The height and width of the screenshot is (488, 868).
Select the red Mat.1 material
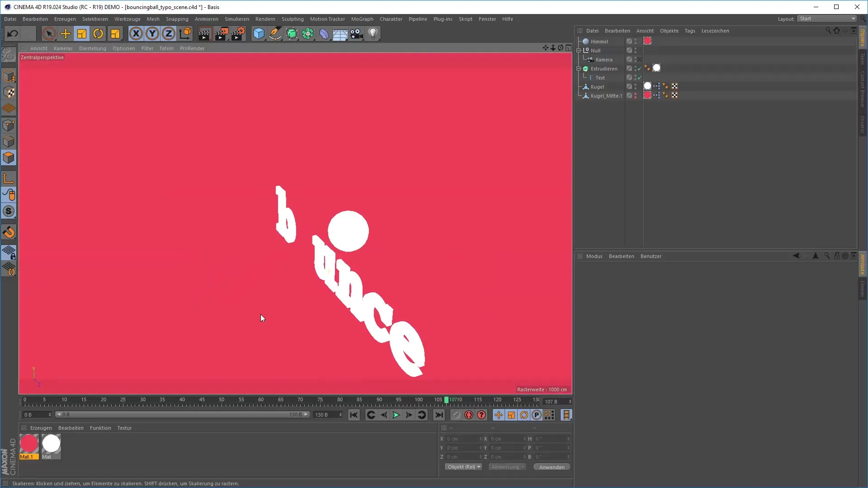click(29, 446)
